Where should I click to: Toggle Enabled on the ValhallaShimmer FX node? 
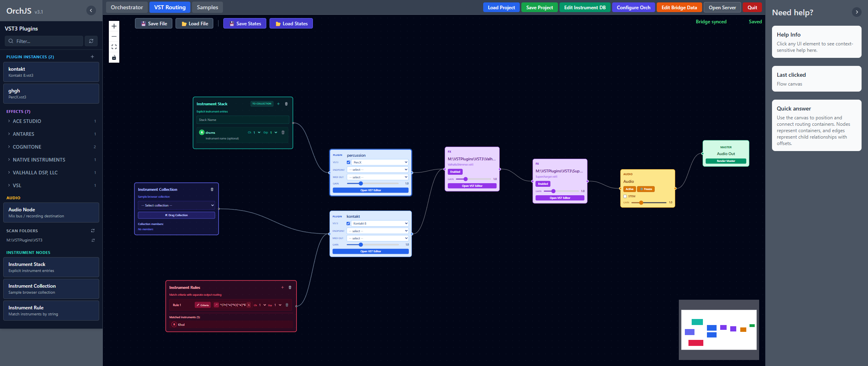[455, 172]
